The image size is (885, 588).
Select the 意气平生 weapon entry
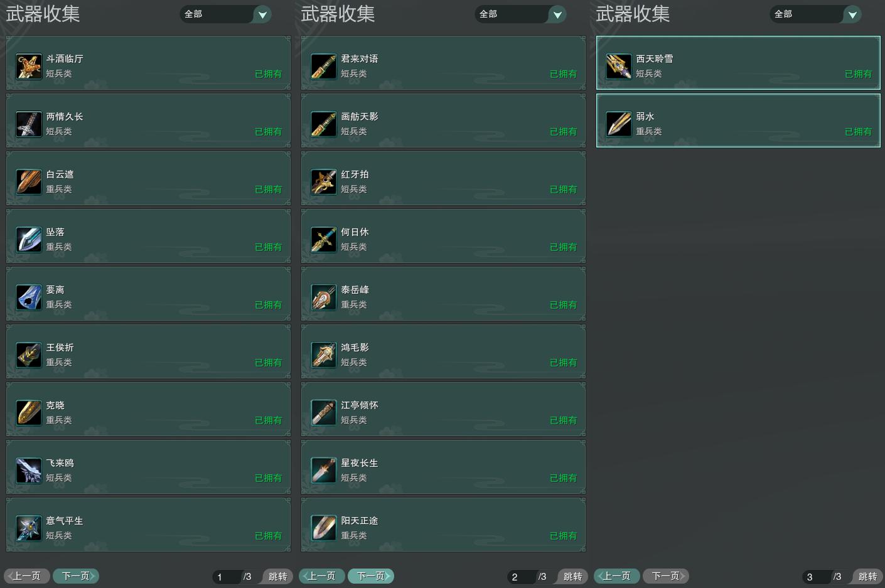pos(148,525)
